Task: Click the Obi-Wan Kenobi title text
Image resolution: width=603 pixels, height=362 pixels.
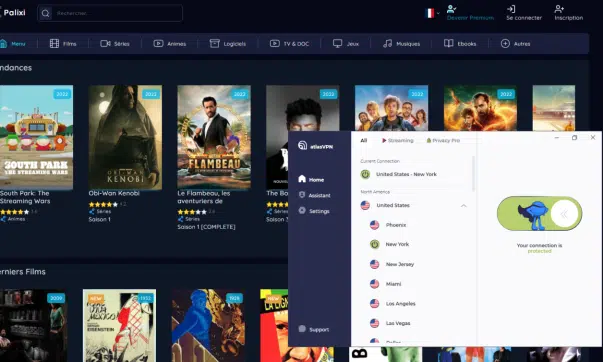Action: [114, 193]
